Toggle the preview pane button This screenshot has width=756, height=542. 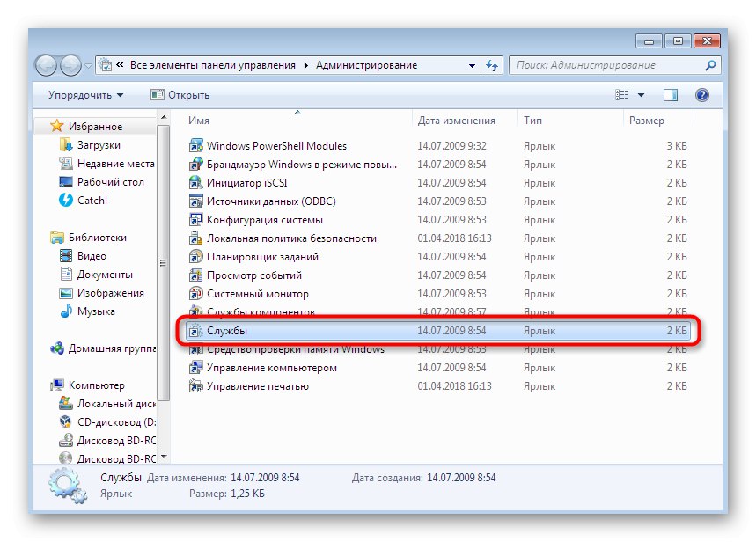click(671, 95)
